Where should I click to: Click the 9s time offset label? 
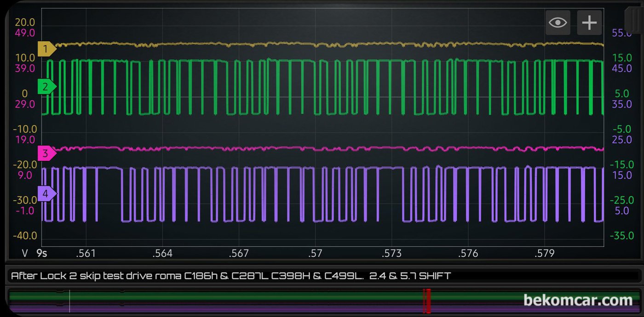[x=42, y=253]
